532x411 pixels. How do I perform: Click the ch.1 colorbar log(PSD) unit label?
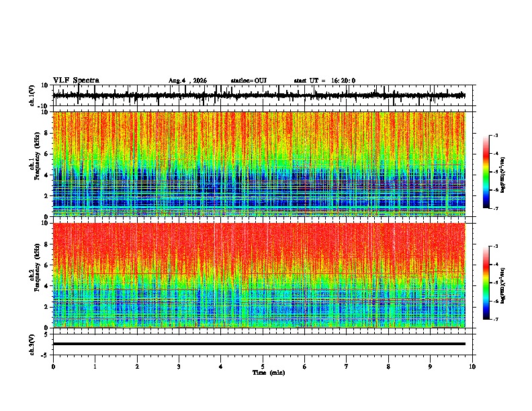tap(503, 175)
